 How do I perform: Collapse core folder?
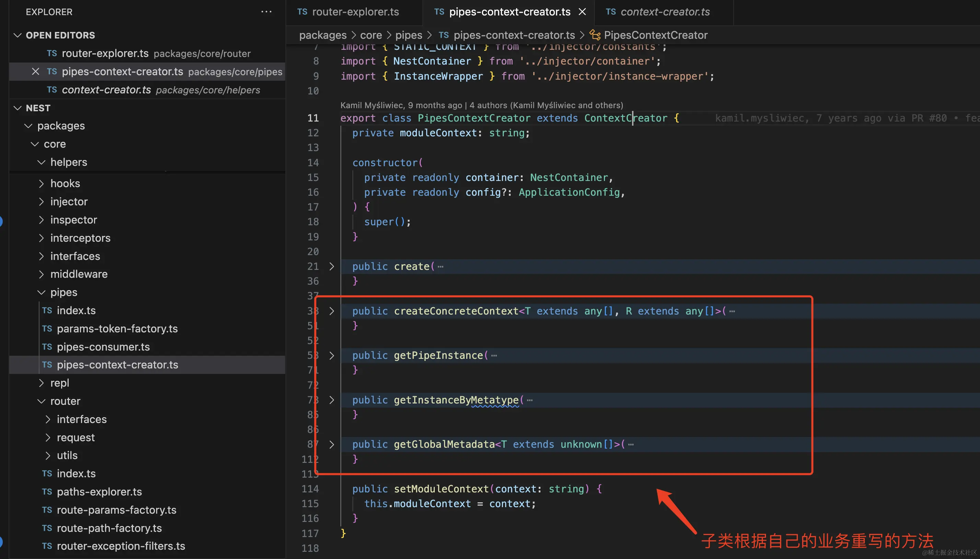(35, 144)
